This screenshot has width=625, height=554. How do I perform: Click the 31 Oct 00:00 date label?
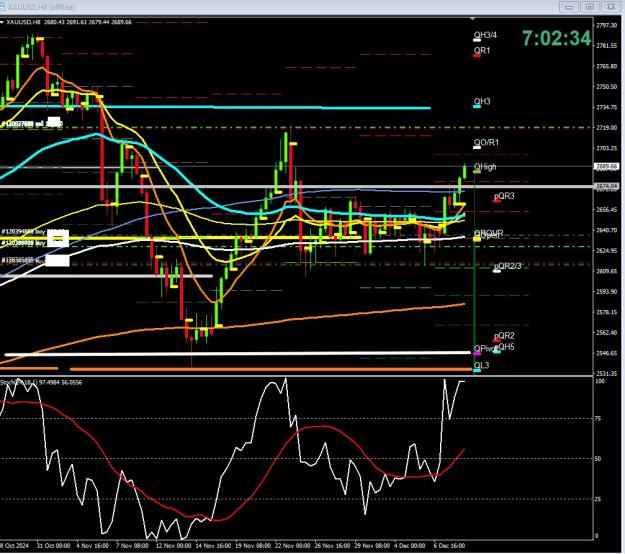pos(53,546)
